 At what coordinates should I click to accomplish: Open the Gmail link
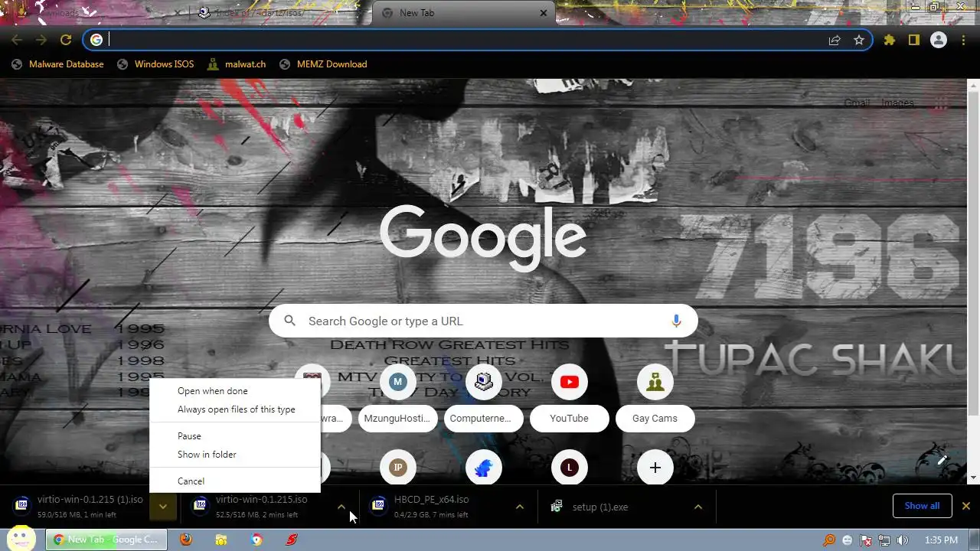click(x=857, y=103)
